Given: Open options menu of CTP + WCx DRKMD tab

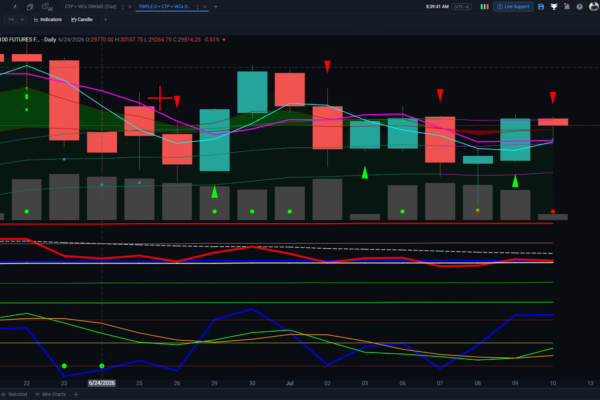Looking at the screenshot, I should [x=122, y=7].
